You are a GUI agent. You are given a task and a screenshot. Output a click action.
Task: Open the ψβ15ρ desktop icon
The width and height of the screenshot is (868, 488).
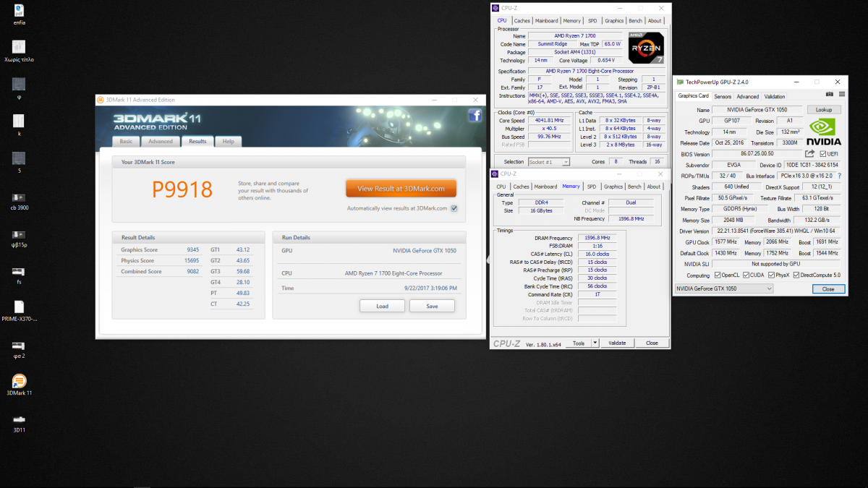(x=20, y=238)
